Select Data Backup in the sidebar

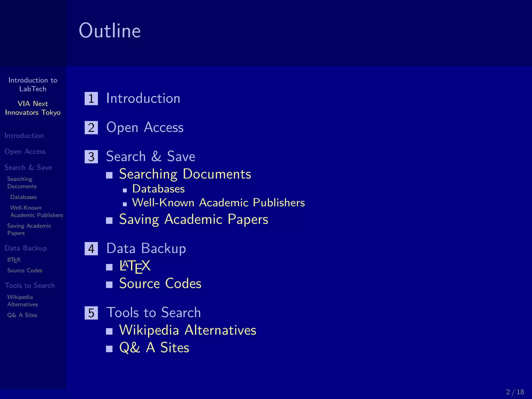click(26, 248)
